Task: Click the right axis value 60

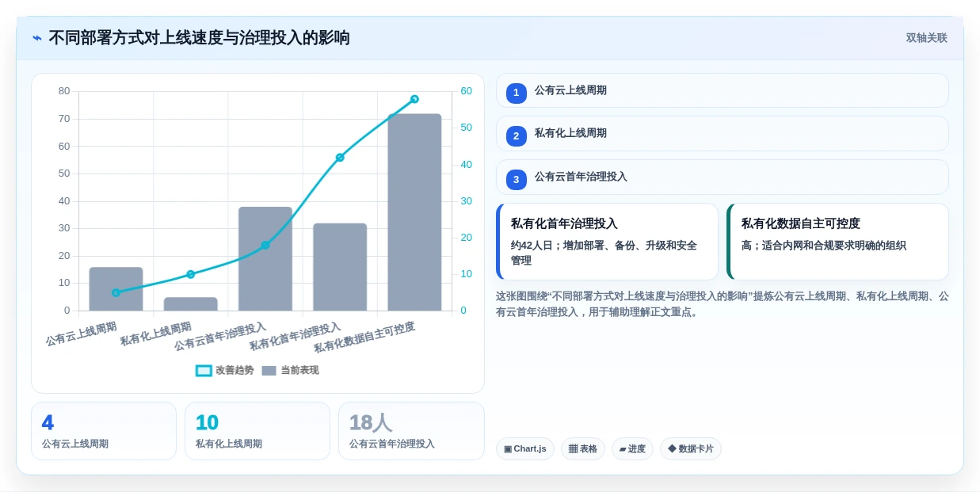Action: tap(467, 91)
